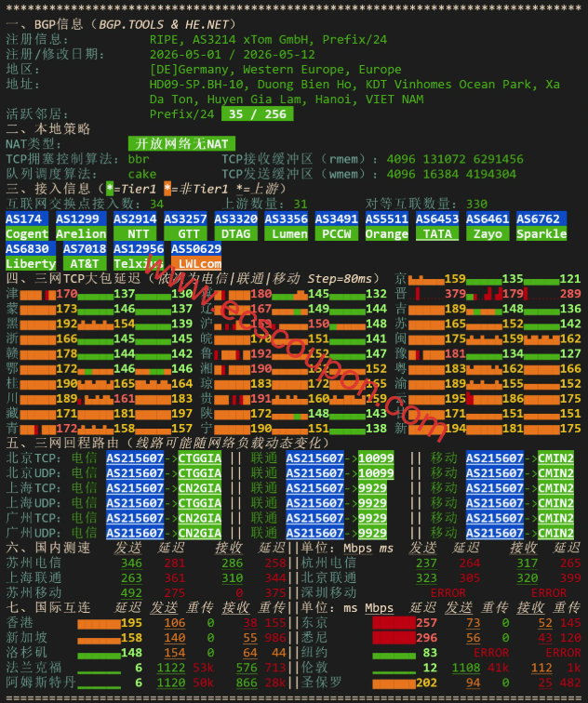Click the red '379' latency in 晋 row
The width and height of the screenshot is (588, 703).
point(455,294)
